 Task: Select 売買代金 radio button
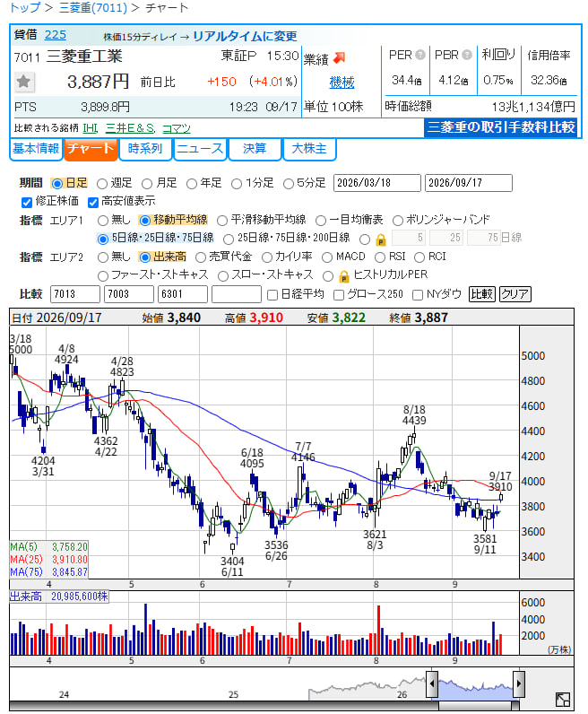[x=200, y=257]
